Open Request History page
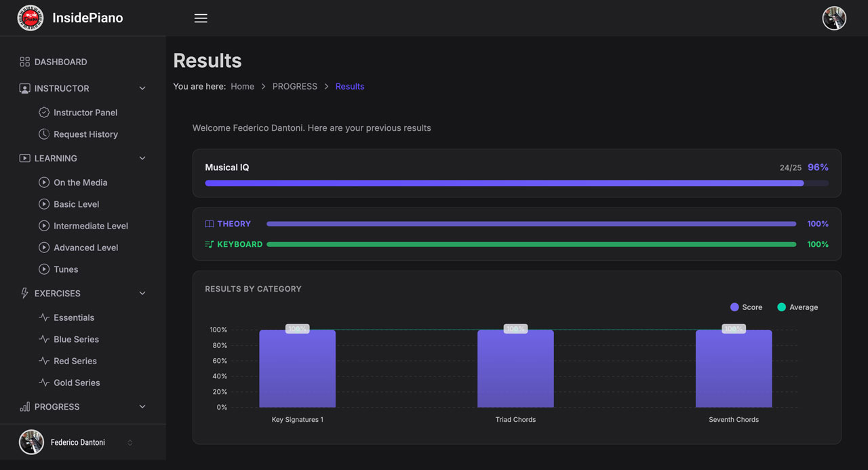 [x=85, y=134]
